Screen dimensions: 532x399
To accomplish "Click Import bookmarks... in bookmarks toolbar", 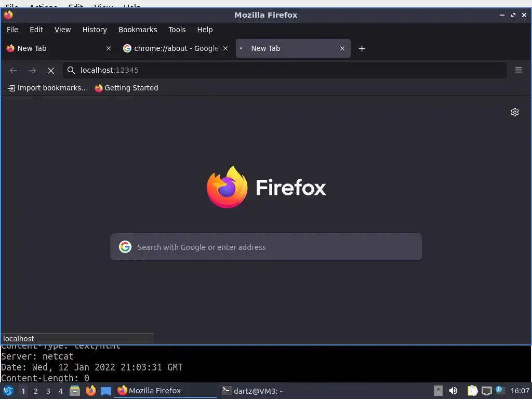I will coord(47,88).
